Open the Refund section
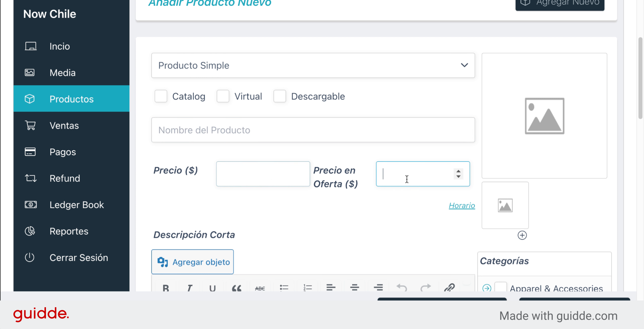Image resolution: width=644 pixels, height=329 pixels. [71, 178]
